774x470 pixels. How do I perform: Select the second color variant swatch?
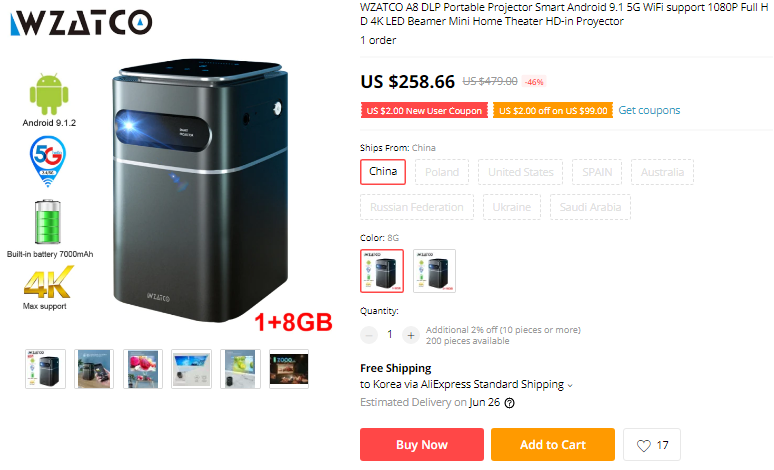(x=434, y=271)
